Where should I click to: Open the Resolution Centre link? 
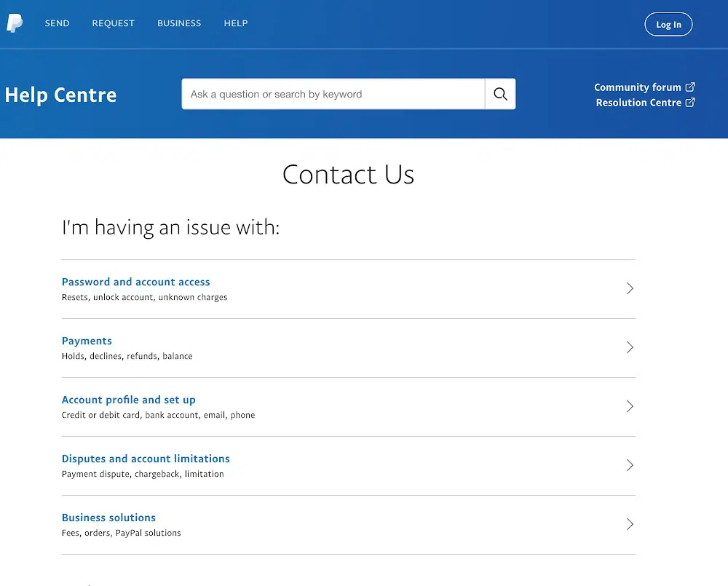(638, 103)
